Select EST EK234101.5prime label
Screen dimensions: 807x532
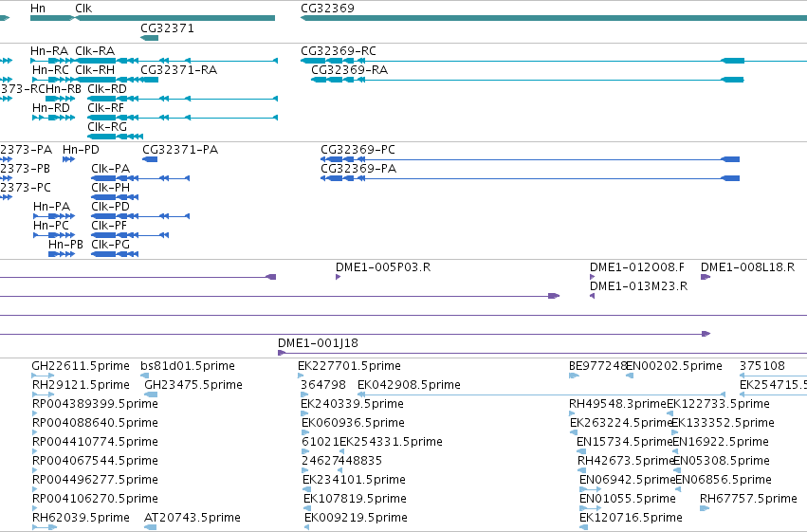click(x=354, y=480)
